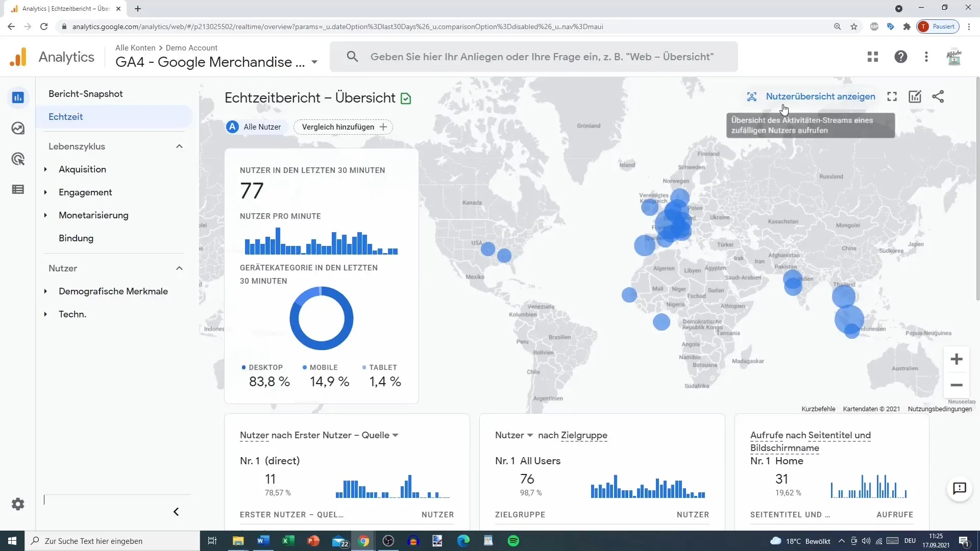The image size is (980, 551).
Task: Open the Nutzer dropdown in Zielgruppe card
Action: [530, 435]
